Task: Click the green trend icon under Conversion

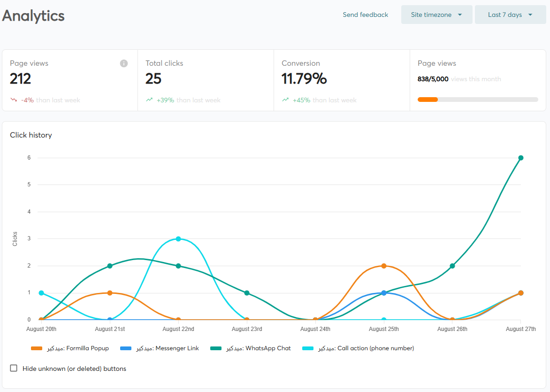Action: point(285,100)
